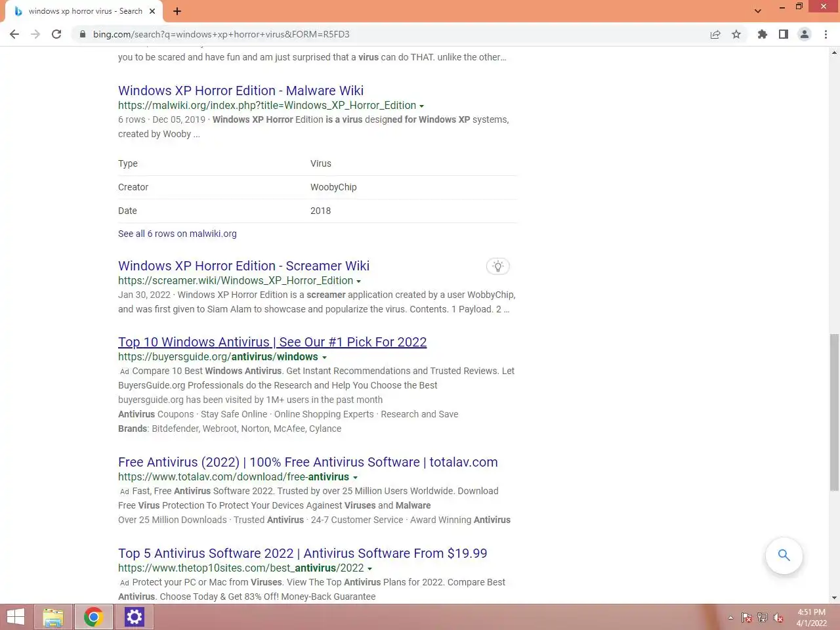Click the floating search magnifier button

(x=784, y=555)
